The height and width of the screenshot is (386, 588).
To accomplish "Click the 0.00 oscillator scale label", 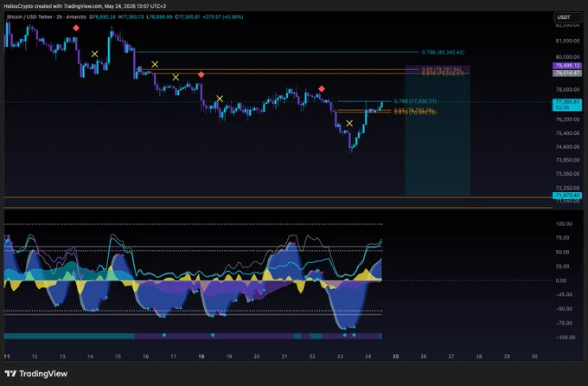I will pyautogui.click(x=561, y=280).
